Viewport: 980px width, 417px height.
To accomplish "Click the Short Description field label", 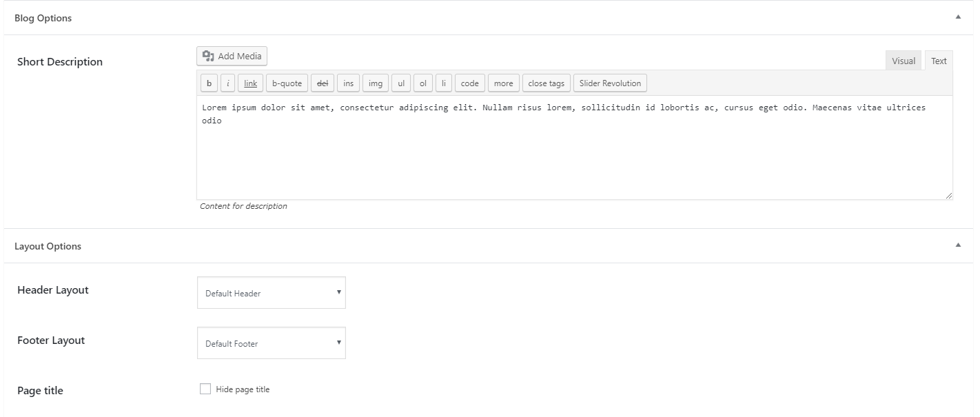I will pyautogui.click(x=60, y=62).
